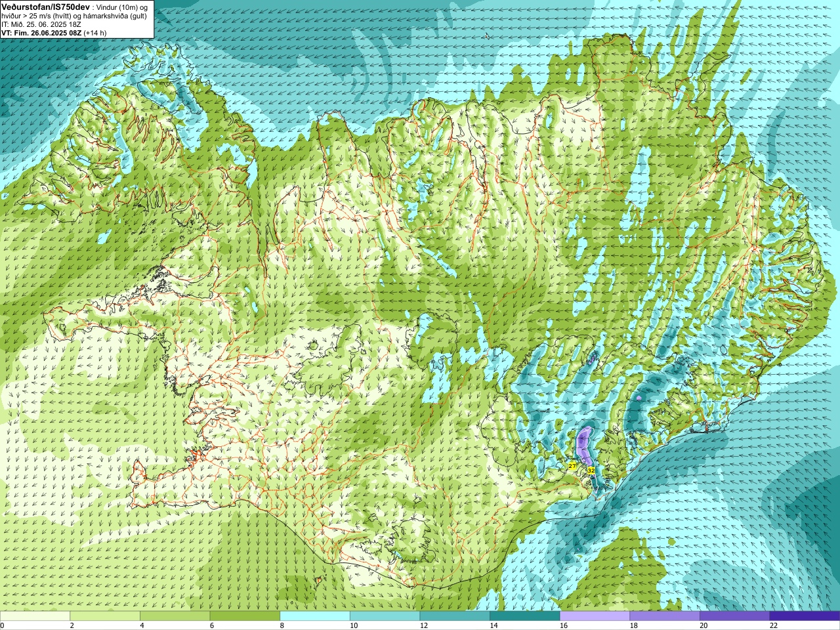The width and height of the screenshot is (840, 630).
Task: Click the legend scale number 10
Action: click(354, 625)
